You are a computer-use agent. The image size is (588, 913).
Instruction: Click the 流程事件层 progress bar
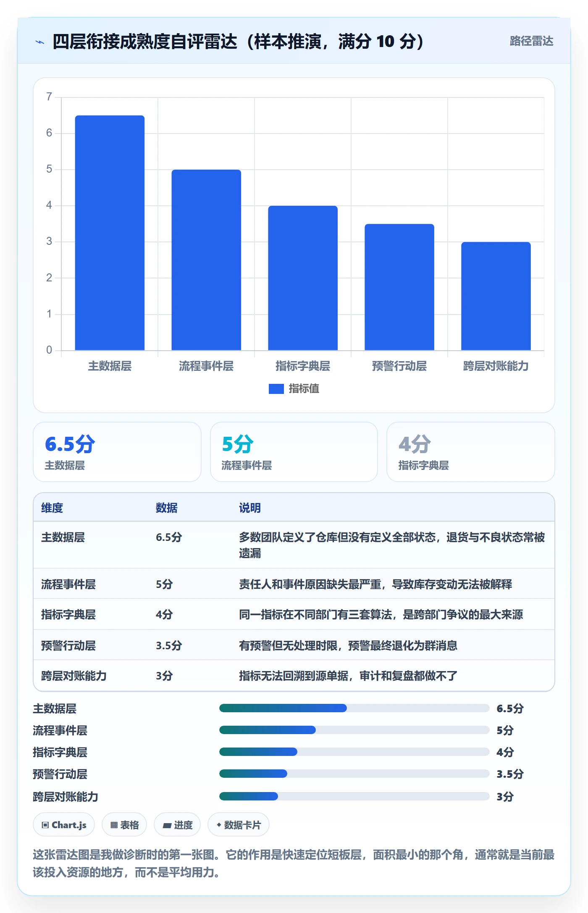[x=354, y=730]
